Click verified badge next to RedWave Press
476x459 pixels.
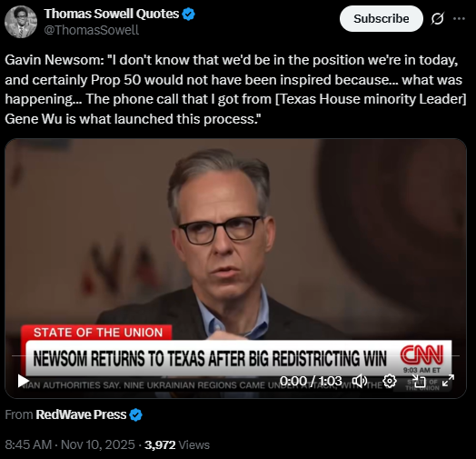(x=135, y=415)
